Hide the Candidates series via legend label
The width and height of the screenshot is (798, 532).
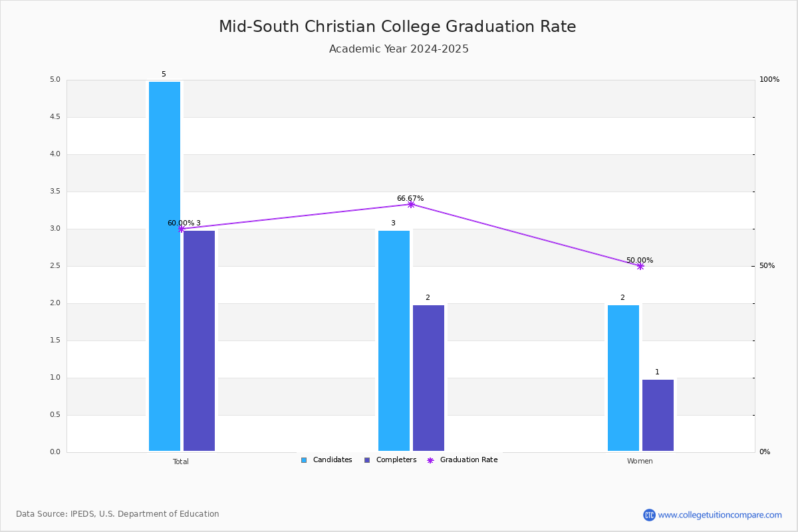click(332, 460)
